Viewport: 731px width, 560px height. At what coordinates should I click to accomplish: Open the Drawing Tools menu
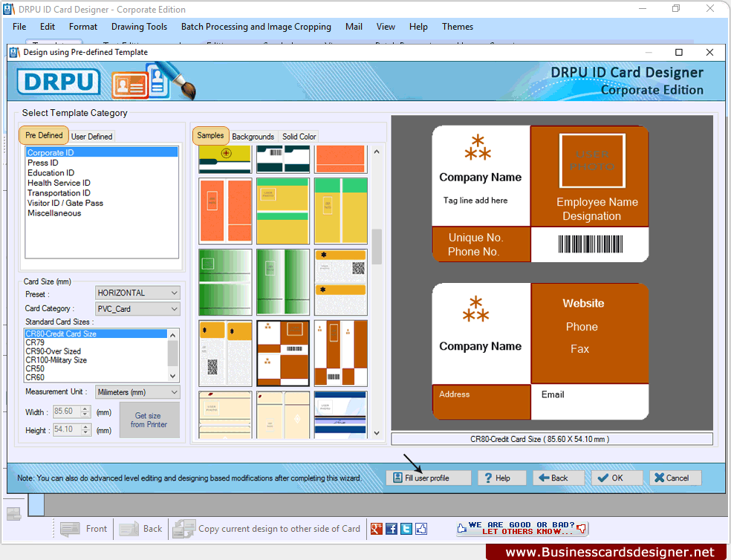[139, 27]
